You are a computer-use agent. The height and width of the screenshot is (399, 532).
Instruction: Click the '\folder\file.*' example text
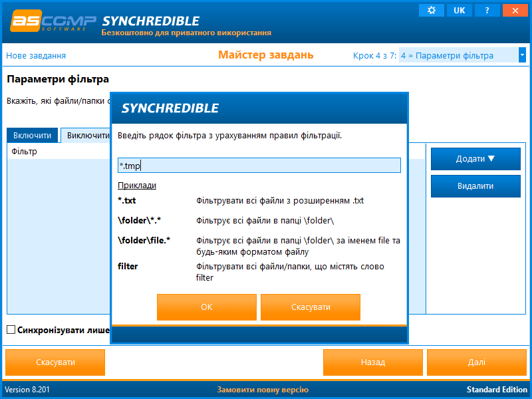pos(144,241)
